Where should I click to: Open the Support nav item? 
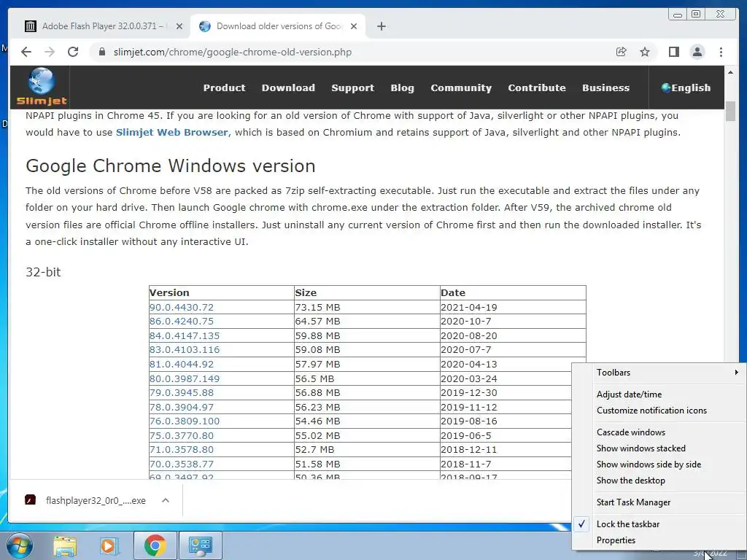click(x=352, y=87)
